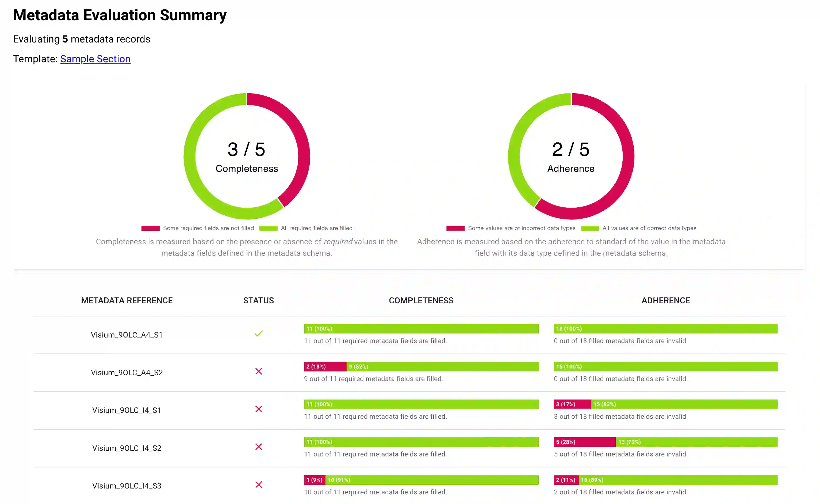This screenshot has width=820, height=504.
Task: Toggle 'All values are of correct data types' legend
Action: [638, 228]
